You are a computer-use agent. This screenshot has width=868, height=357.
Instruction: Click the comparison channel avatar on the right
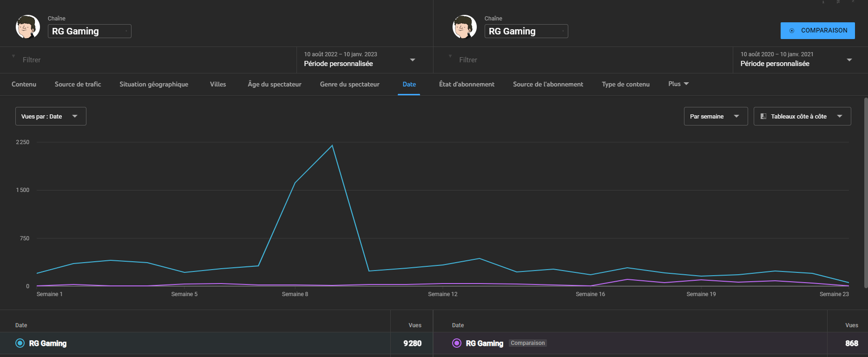click(464, 27)
